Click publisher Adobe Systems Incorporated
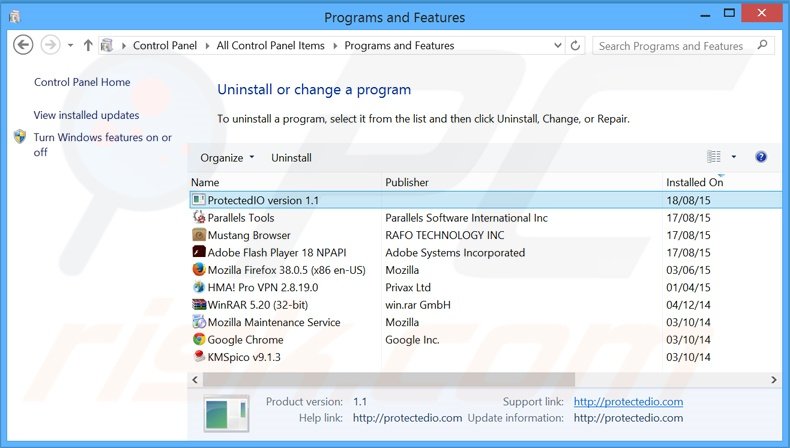The image size is (790, 448). pyautogui.click(x=455, y=252)
